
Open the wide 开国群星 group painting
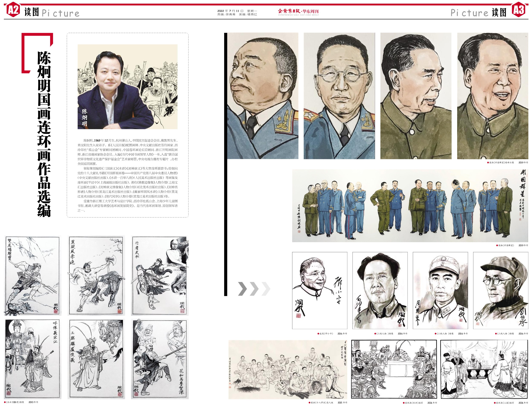(410, 206)
